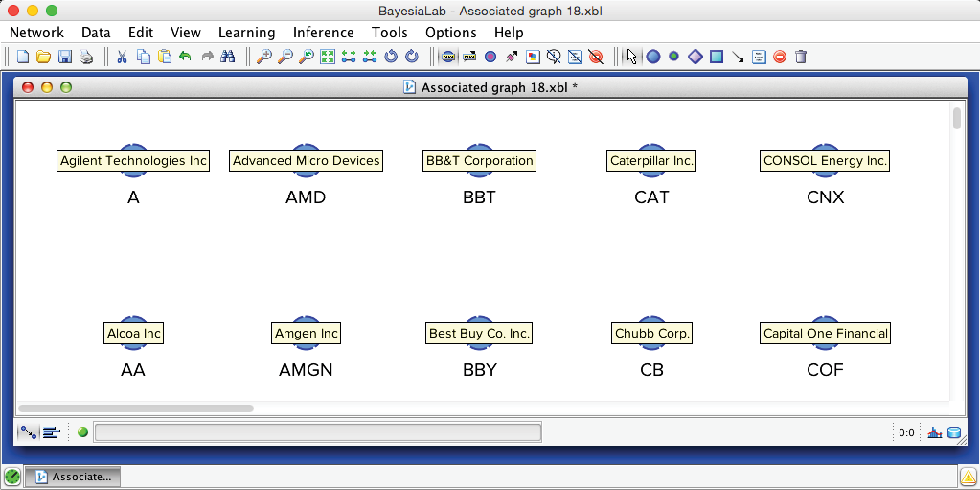The image size is (980, 490).
Task: Open the Learning menu
Action: pos(246,33)
